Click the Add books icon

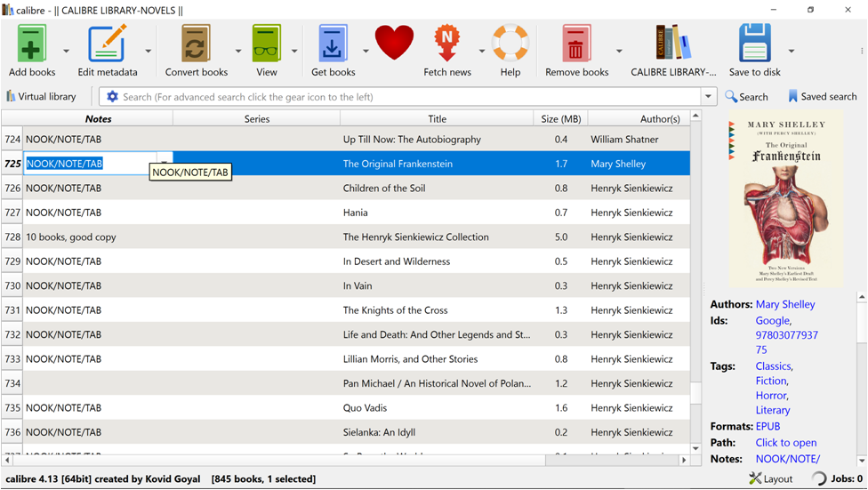[x=31, y=44]
